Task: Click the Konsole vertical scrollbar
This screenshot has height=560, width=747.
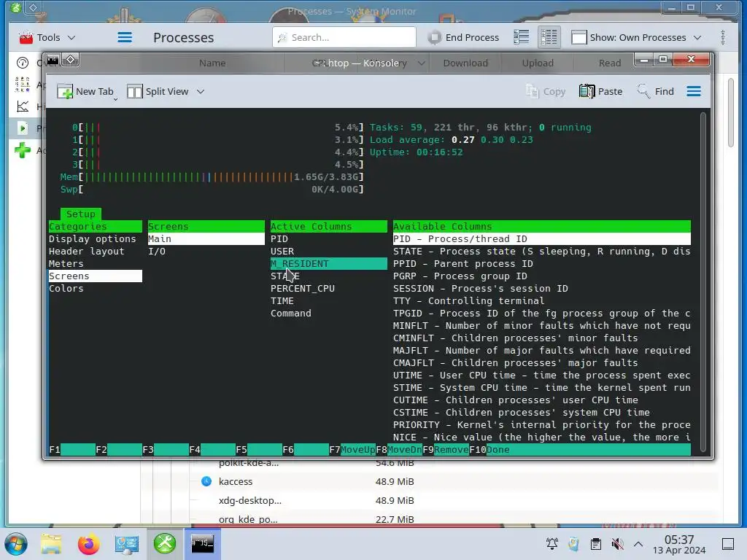Action: point(703,281)
